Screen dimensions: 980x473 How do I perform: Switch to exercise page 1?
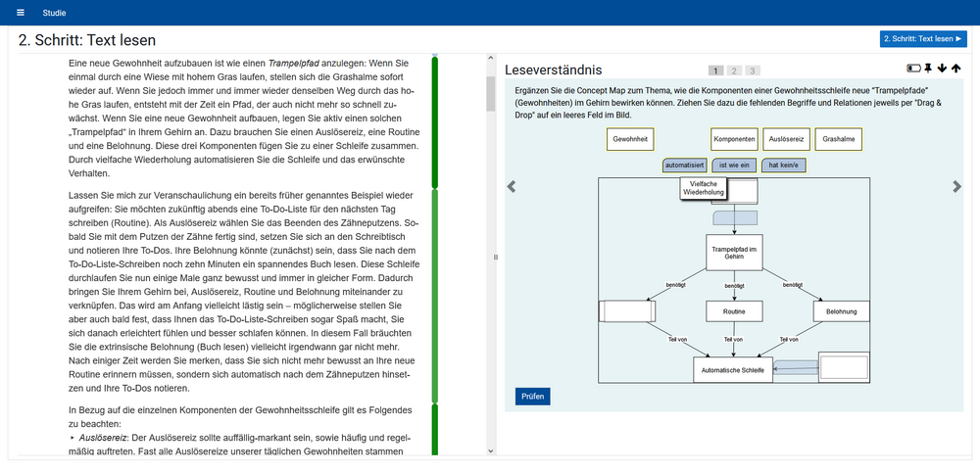point(716,71)
